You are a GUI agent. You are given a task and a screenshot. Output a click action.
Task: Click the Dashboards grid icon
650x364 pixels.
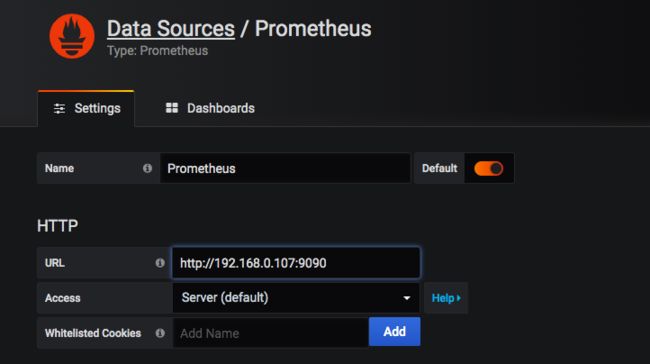[172, 108]
